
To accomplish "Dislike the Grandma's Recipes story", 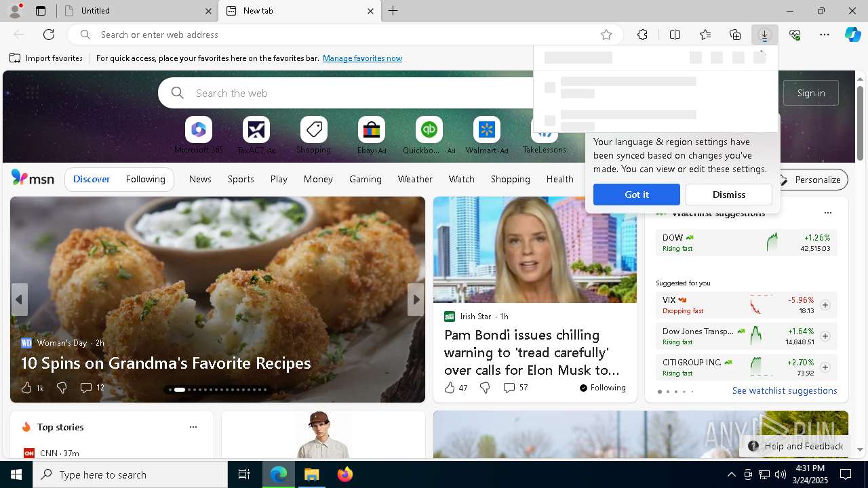I will tap(62, 388).
